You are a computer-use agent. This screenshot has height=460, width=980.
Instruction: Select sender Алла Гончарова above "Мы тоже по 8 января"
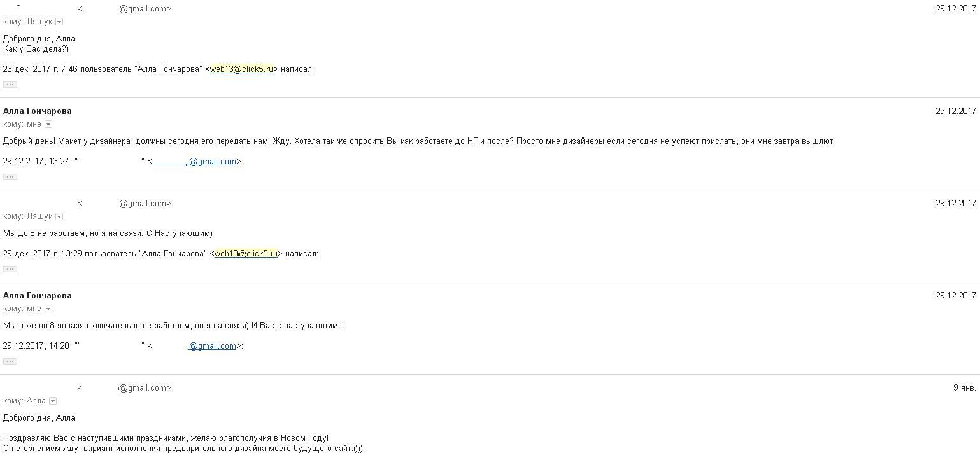pos(38,295)
